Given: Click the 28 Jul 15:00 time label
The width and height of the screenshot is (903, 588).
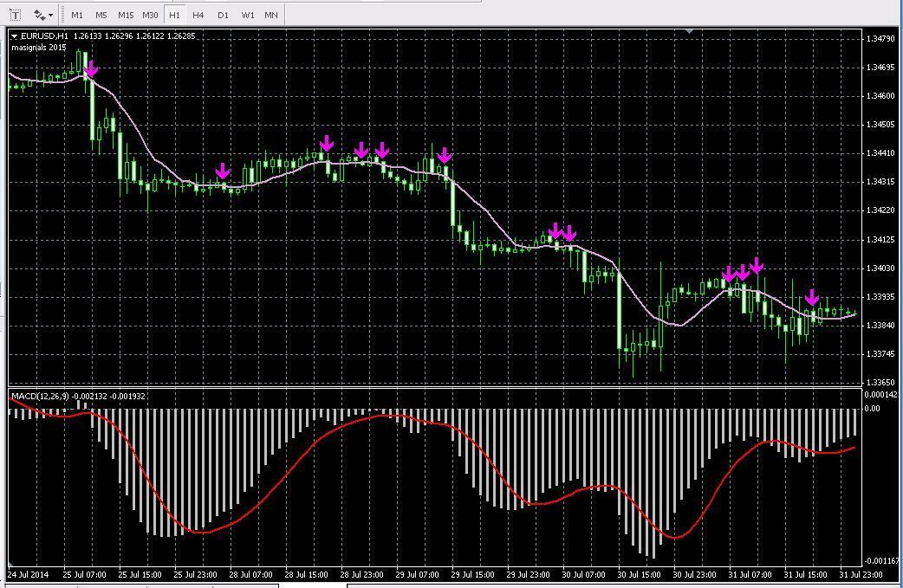Looking at the screenshot, I should coord(307,574).
